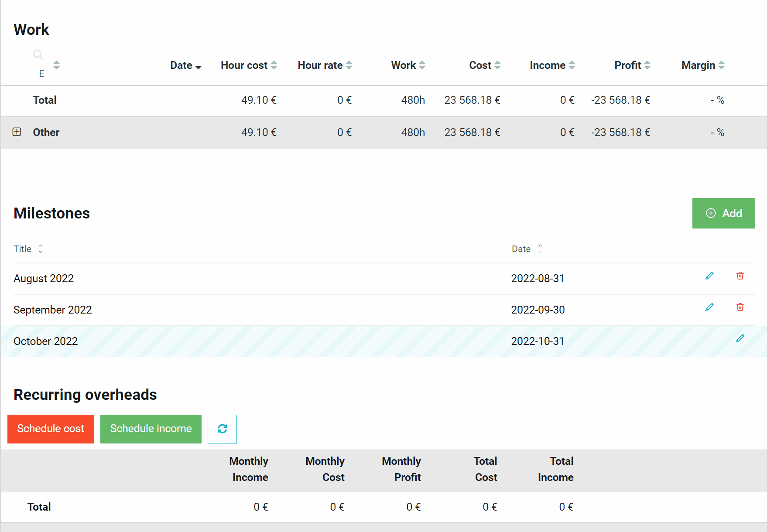Edit the October 2022 milestone
The height and width of the screenshot is (532, 767).
point(740,338)
